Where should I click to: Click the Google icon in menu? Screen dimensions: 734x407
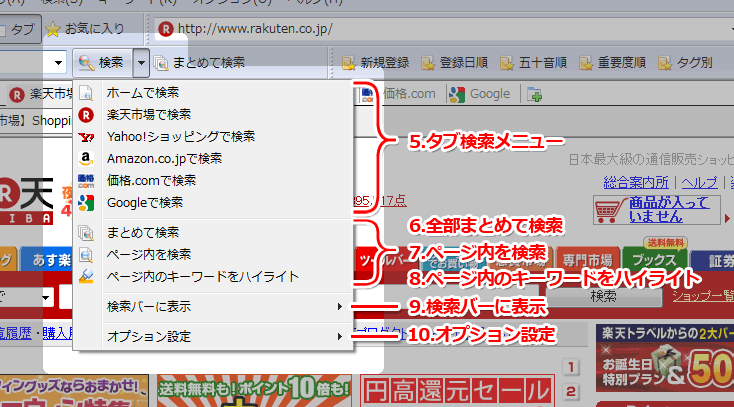click(86, 203)
